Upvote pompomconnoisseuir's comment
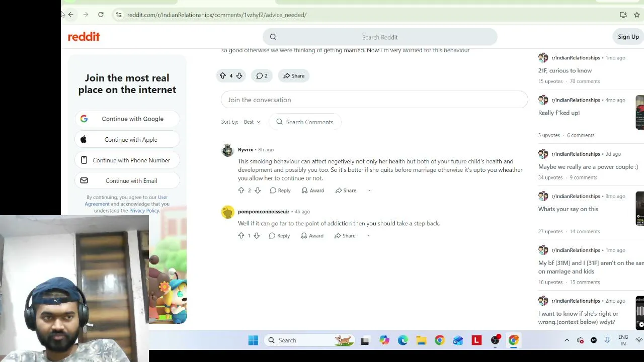644x362 pixels. click(241, 236)
